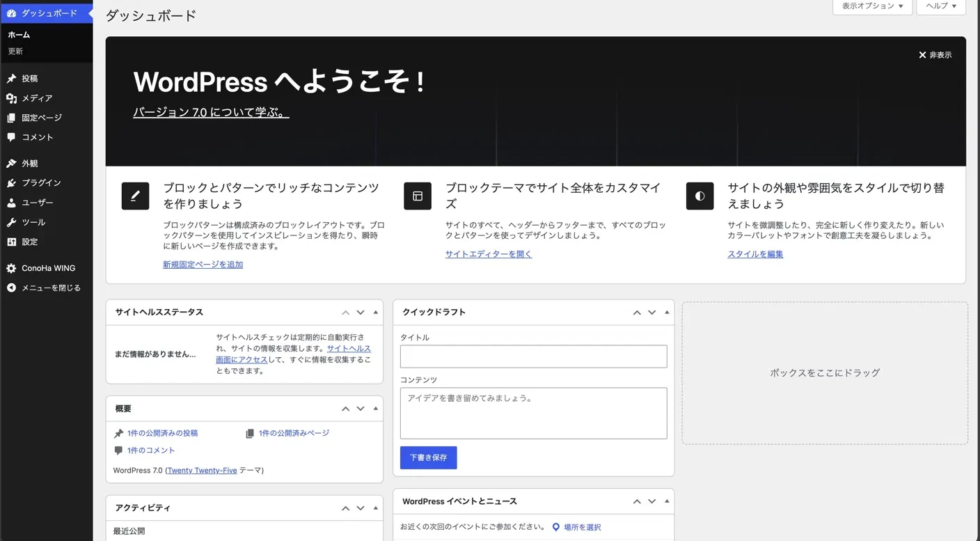Click the 最近公開 heading text

pos(129,531)
